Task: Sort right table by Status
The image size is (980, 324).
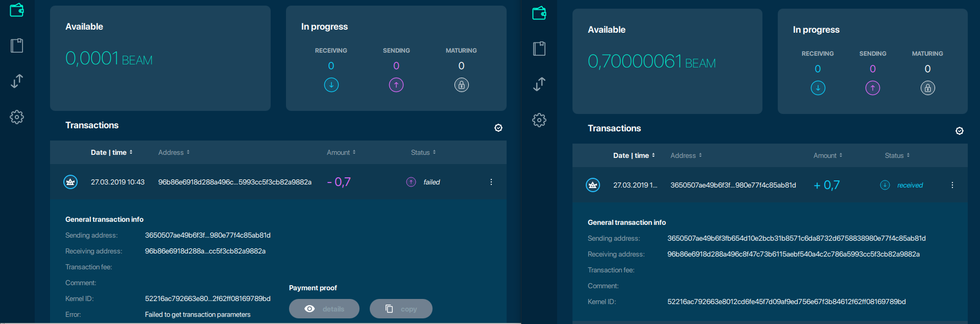Action: click(x=897, y=155)
